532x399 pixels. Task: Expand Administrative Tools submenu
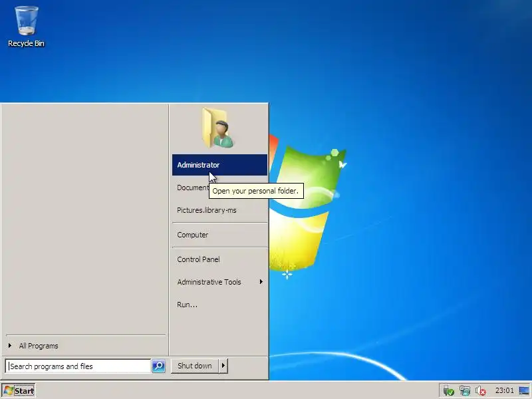point(220,282)
